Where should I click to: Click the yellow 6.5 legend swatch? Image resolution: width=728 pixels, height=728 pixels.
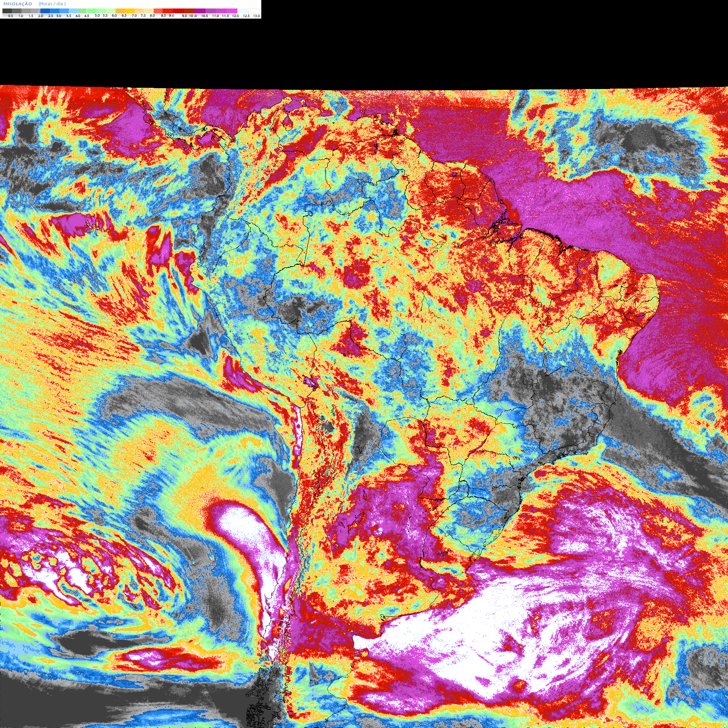pyautogui.click(x=130, y=11)
